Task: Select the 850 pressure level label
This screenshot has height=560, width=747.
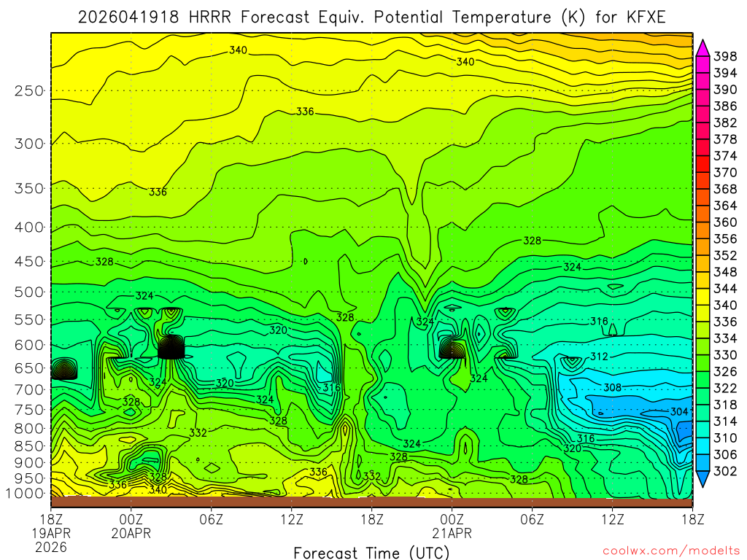Action: (x=29, y=446)
